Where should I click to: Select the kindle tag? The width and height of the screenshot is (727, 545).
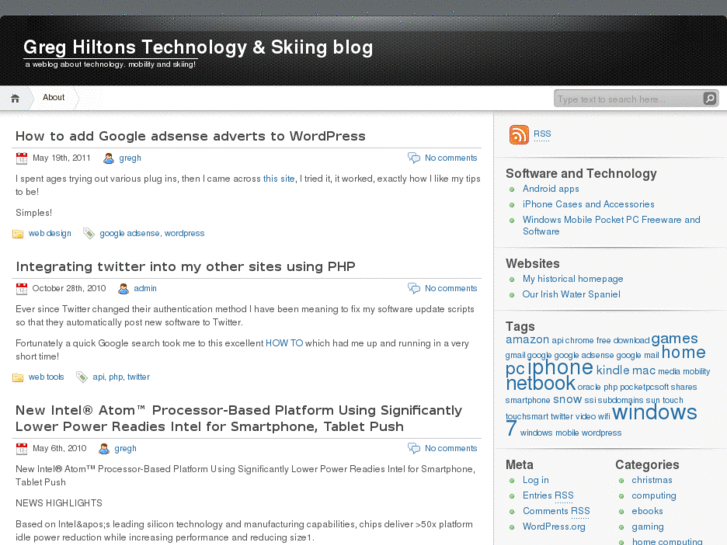pyautogui.click(x=612, y=370)
